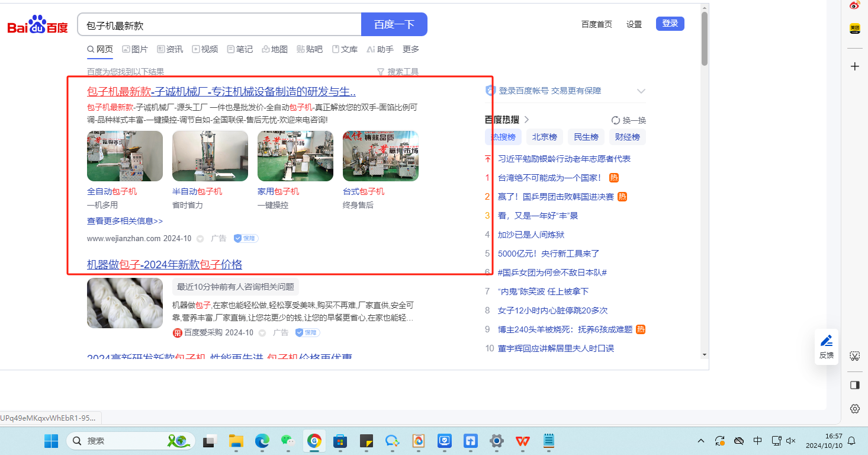
Task: Click 保障 badge next to 百度爱采购
Action: coord(307,332)
